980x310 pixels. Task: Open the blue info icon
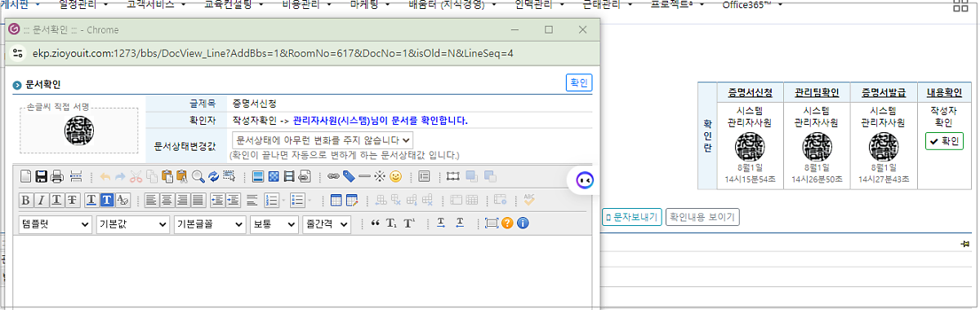[523, 223]
